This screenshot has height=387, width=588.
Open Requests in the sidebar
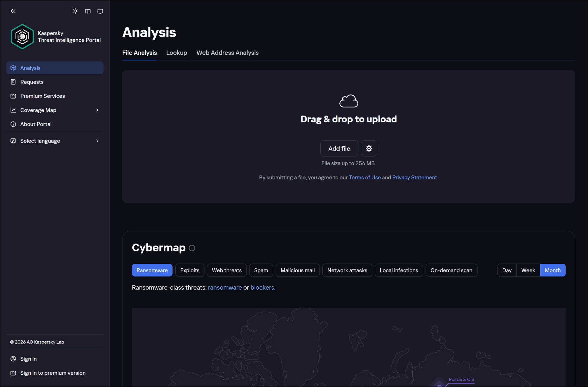pyautogui.click(x=55, y=82)
